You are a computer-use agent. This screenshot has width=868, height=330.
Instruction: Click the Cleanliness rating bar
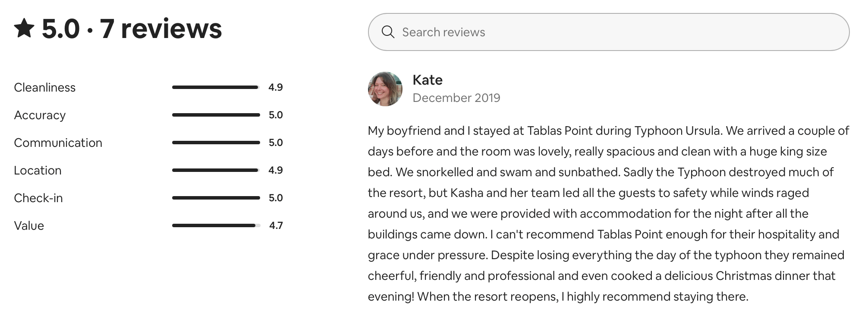click(216, 87)
